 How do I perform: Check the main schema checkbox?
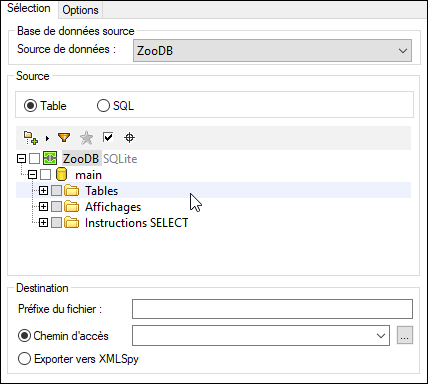click(x=45, y=174)
